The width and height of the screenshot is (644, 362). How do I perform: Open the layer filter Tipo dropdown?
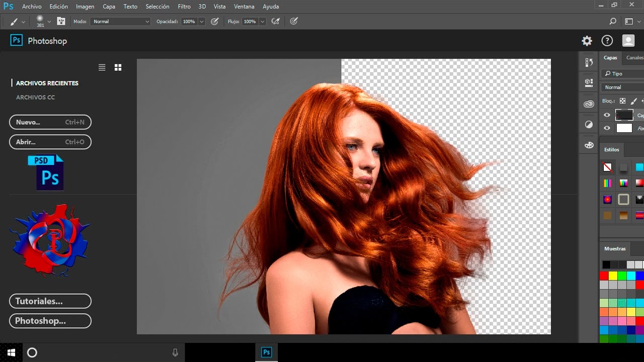click(623, 74)
